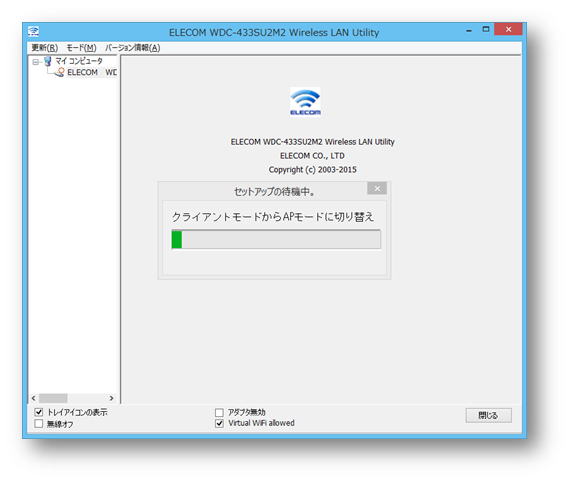Click the ELECOM wifi logo image
569x481 pixels.
(305, 102)
